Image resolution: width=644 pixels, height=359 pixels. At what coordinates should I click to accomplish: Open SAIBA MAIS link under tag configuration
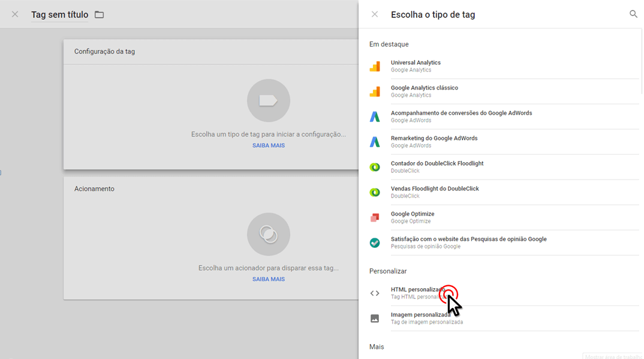(268, 145)
